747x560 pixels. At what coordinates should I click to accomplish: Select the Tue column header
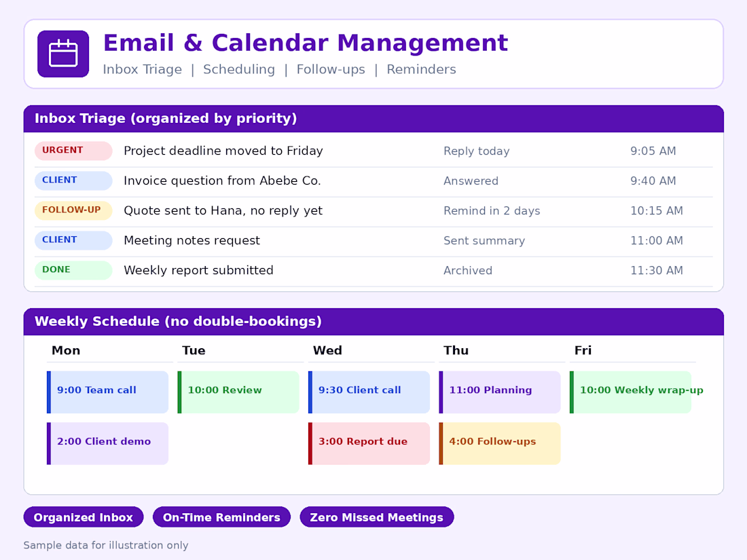tap(194, 350)
